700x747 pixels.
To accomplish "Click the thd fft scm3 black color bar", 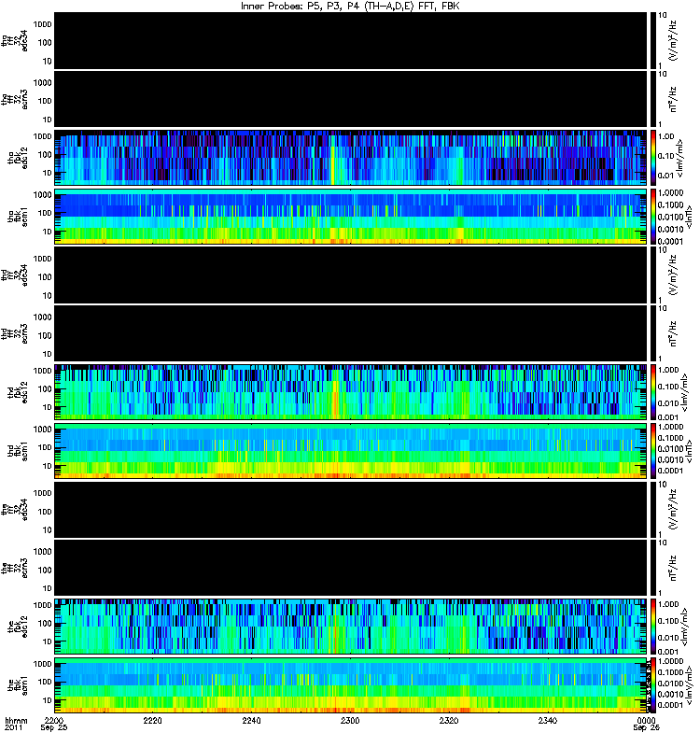I will click(653, 334).
